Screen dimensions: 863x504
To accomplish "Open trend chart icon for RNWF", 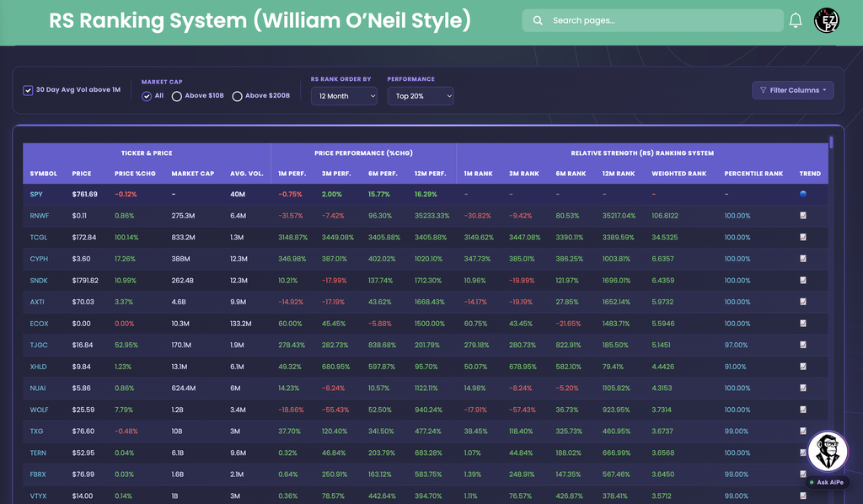I will [x=803, y=216].
